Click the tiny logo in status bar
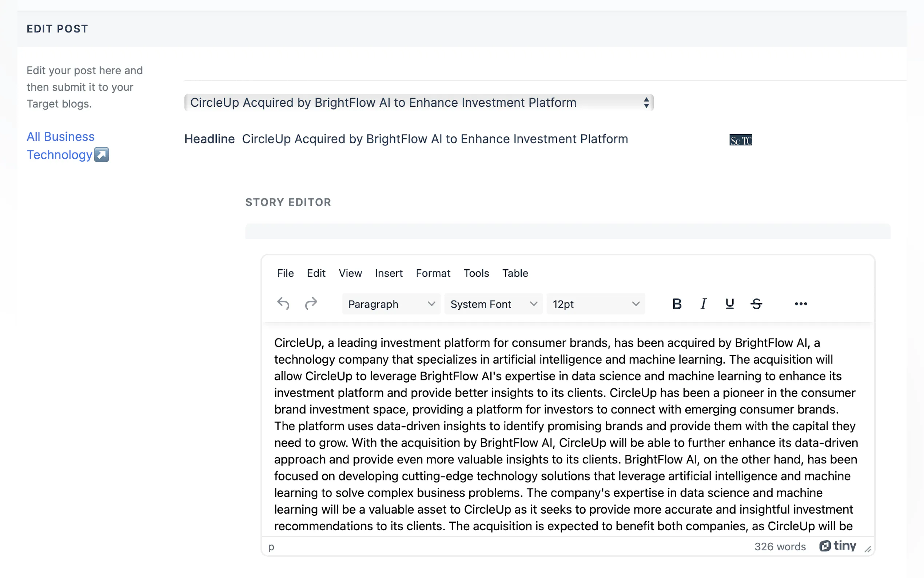The width and height of the screenshot is (924, 578). point(837,546)
